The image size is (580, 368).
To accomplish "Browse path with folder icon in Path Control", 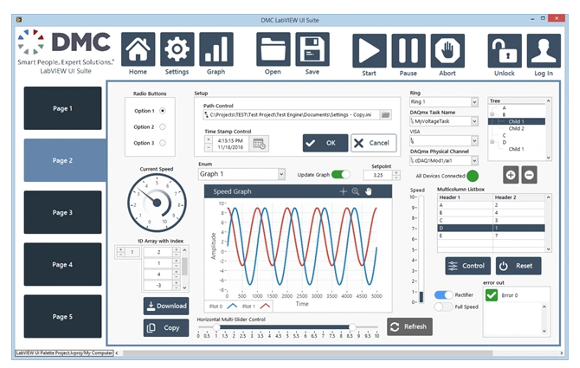I will (x=385, y=115).
